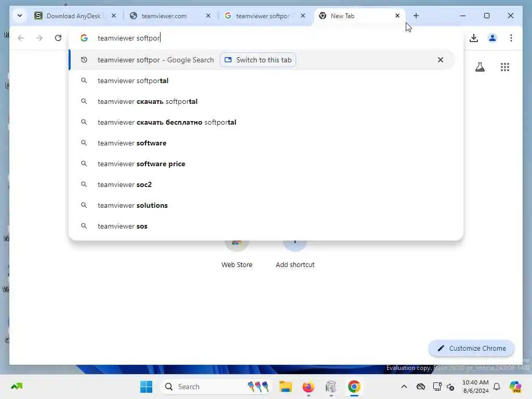Viewport: 532px width, 399px height.
Task: Open the Google apps grid
Action: pos(505,67)
